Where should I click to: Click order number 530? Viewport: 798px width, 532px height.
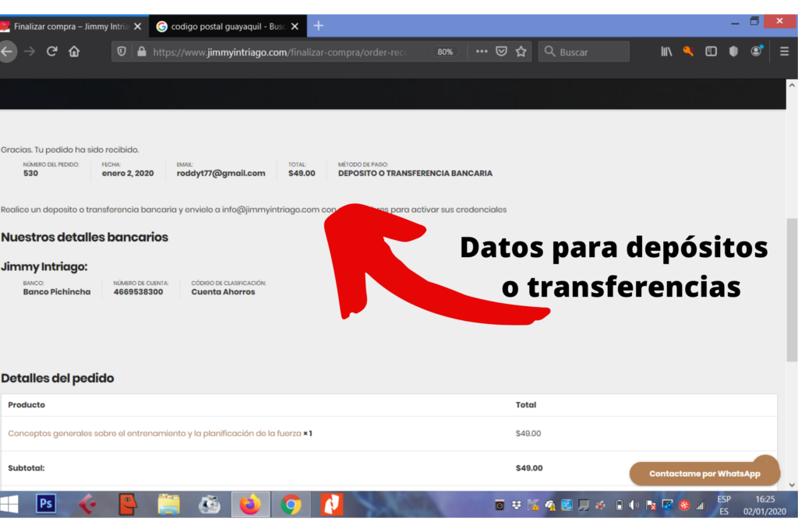coord(30,174)
